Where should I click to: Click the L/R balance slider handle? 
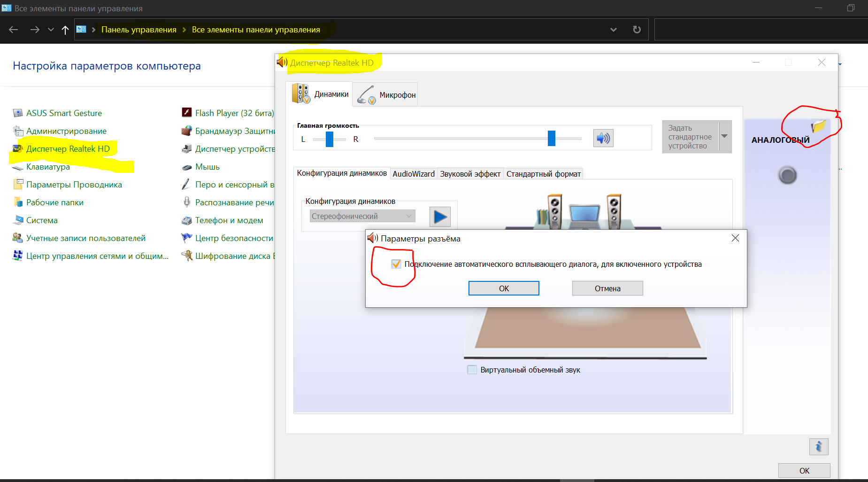pos(330,139)
